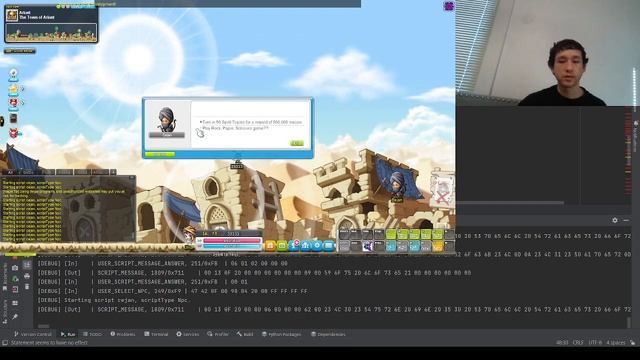Open CRLF line separator selector
The width and height of the screenshot is (640, 360).
tap(578, 342)
